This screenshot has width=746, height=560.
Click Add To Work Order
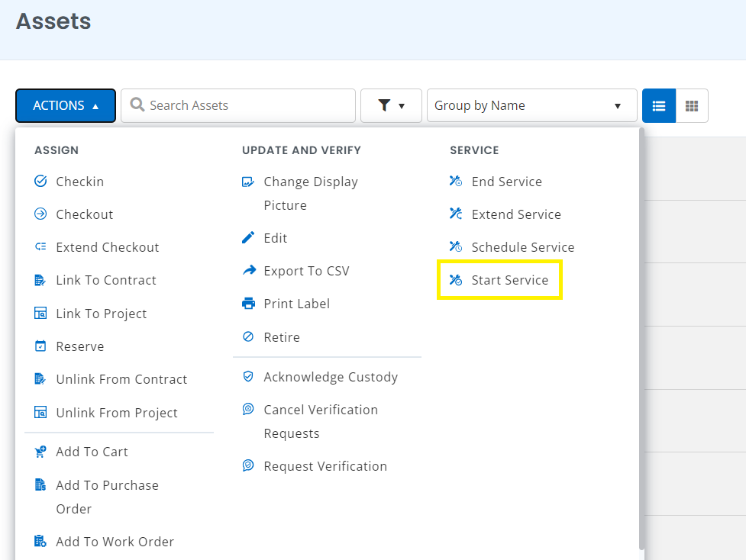(x=115, y=542)
